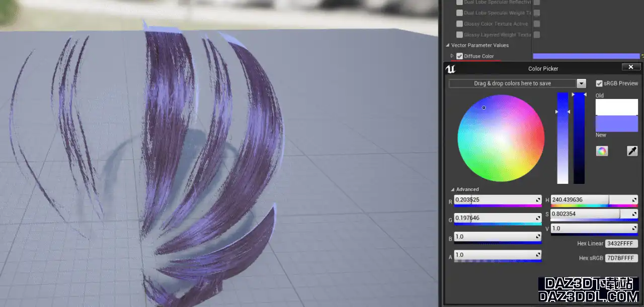The width and height of the screenshot is (644, 307).
Task: Enable Dual Lobe Specular Reflectivity override checkbox
Action: click(459, 2)
